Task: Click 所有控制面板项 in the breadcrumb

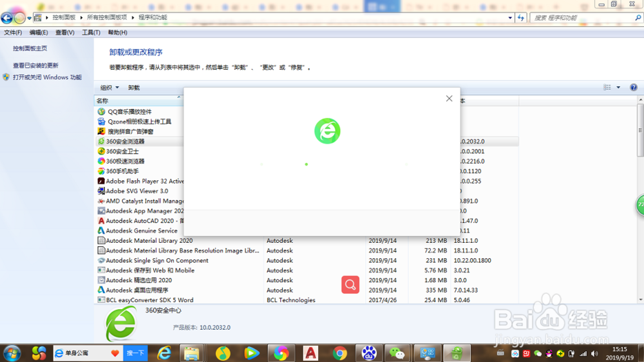Action: click(107, 17)
